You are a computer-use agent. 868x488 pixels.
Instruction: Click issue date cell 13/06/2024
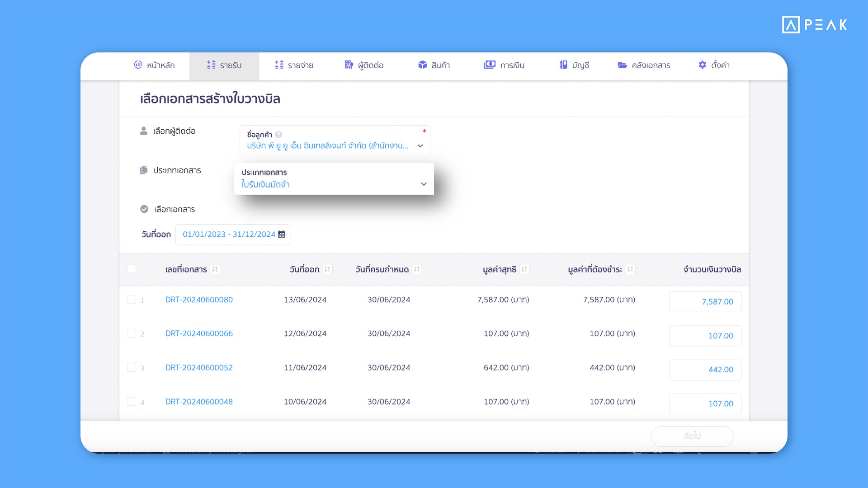click(305, 300)
